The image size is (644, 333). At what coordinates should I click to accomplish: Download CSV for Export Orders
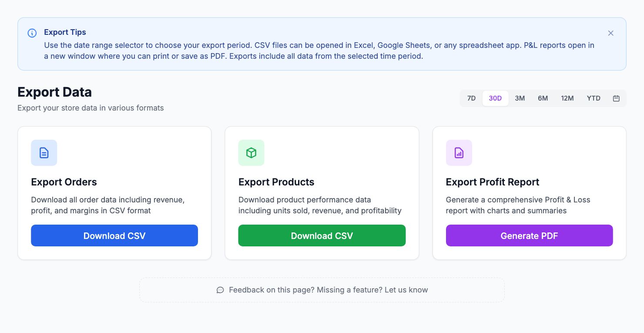click(114, 235)
